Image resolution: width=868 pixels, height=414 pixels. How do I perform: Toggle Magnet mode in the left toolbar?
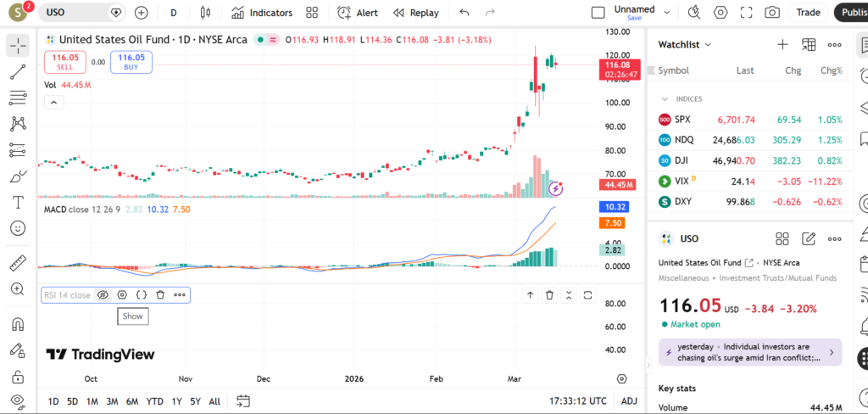18,324
